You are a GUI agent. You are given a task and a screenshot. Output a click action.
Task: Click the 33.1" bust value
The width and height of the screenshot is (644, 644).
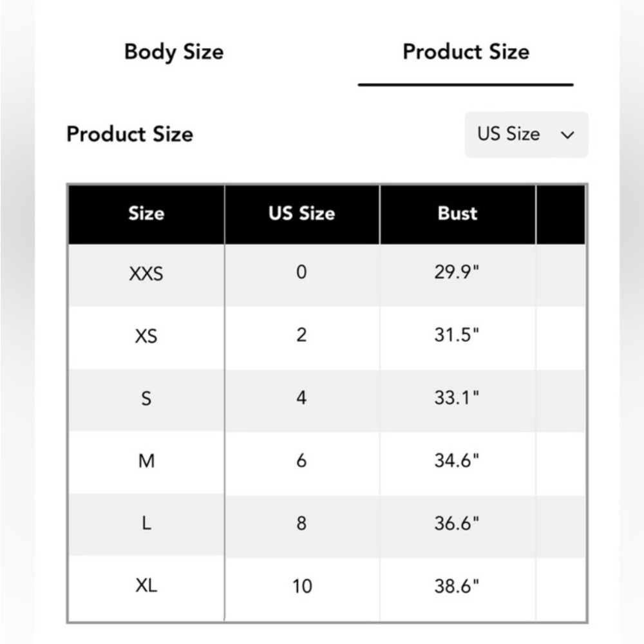click(457, 399)
